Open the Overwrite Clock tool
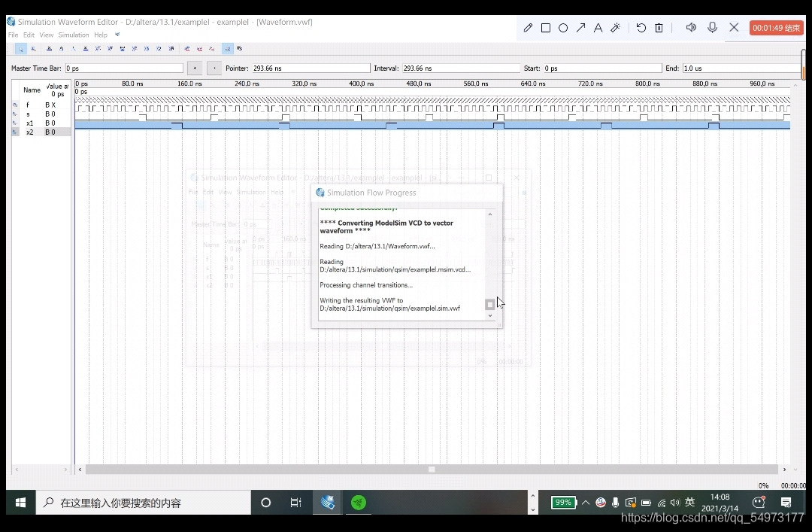812x532 pixels. (147, 49)
